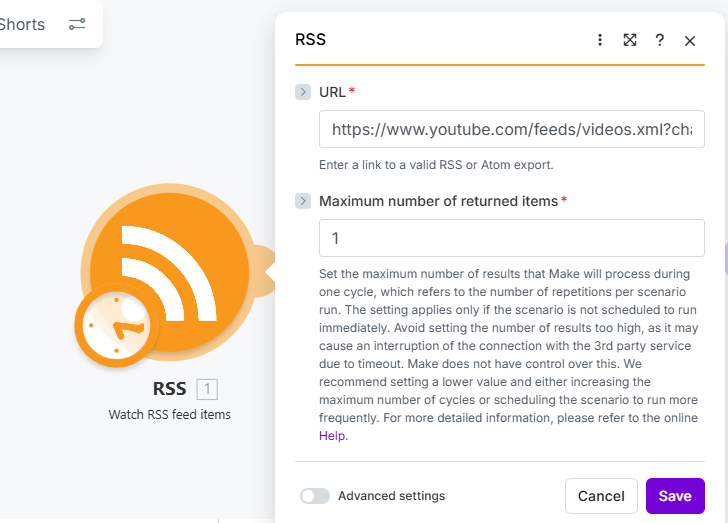
Task: Save the RSS module settings
Action: click(x=675, y=496)
